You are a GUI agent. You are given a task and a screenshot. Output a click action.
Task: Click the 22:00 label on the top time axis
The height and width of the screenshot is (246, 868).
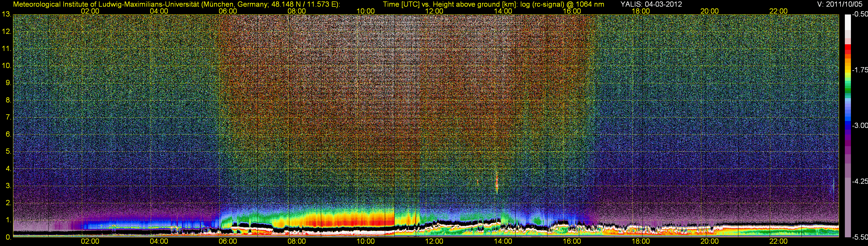pyautogui.click(x=778, y=11)
